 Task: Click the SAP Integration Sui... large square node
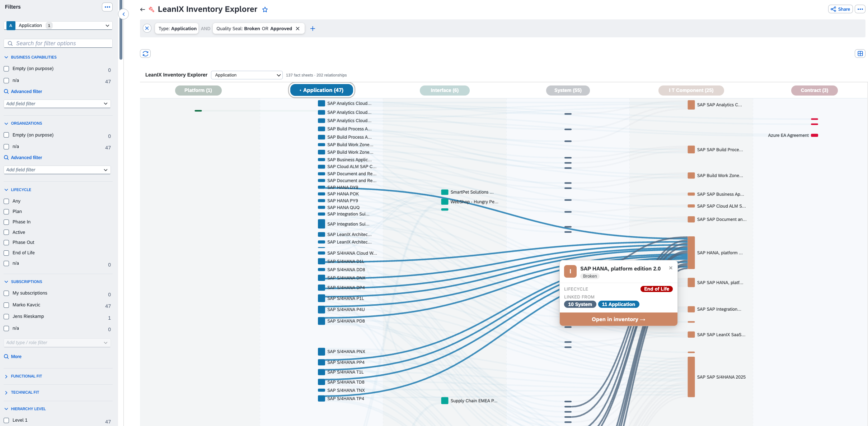(x=322, y=224)
